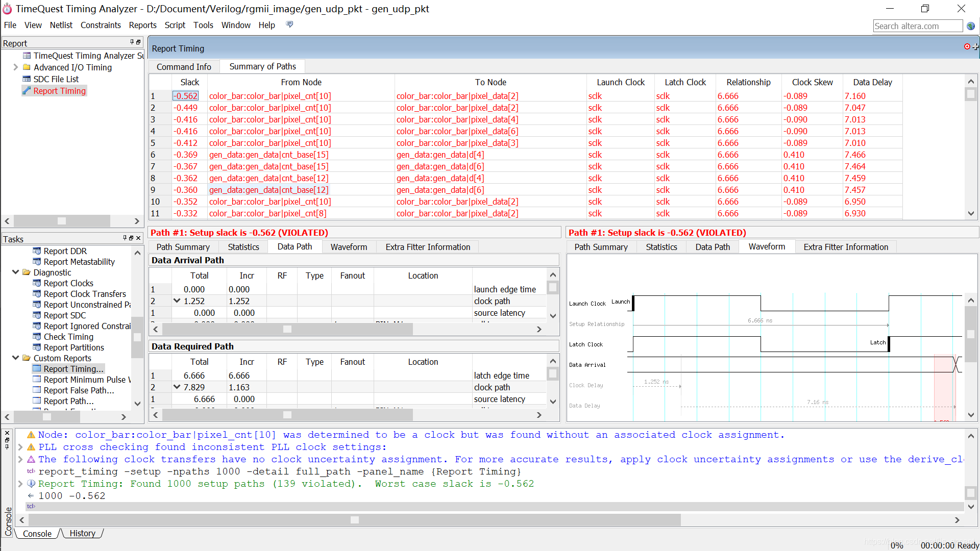This screenshot has width=980, height=551.
Task: Open the File menu
Action: [10, 25]
